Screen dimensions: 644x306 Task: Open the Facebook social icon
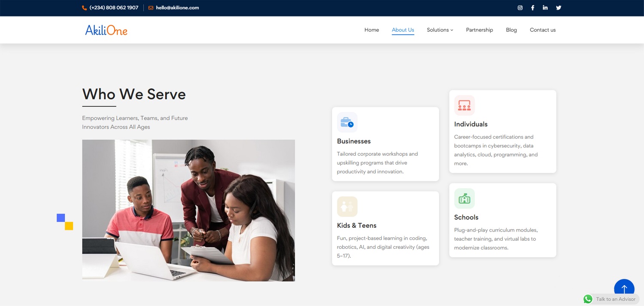[532, 8]
